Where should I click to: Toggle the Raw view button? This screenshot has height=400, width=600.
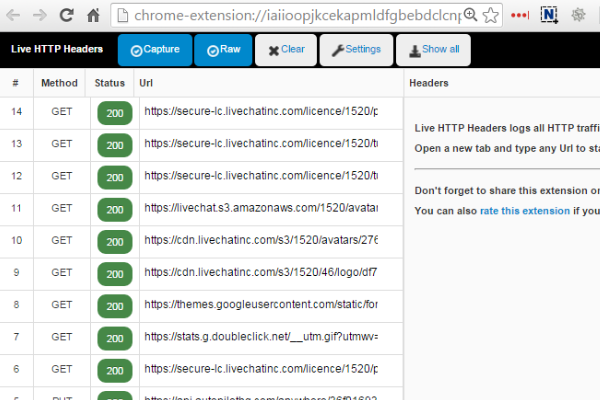[x=223, y=49]
